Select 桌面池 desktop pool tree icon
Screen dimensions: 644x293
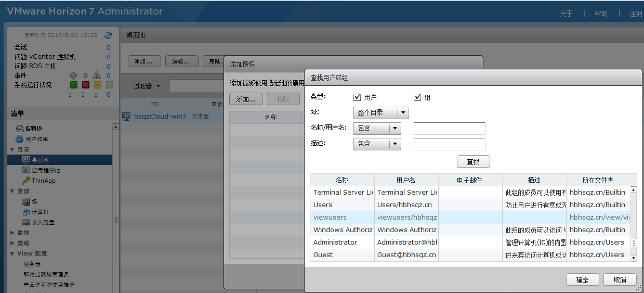[x=26, y=160]
